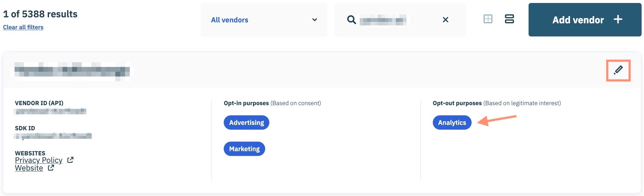Clear the search field with X

click(x=445, y=20)
